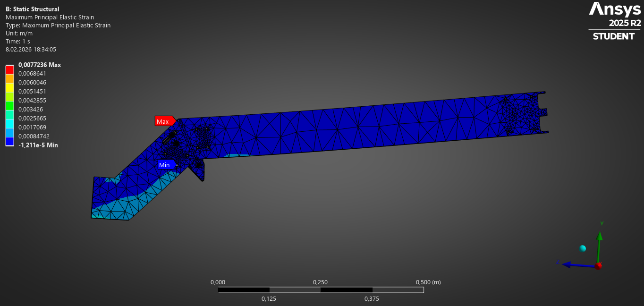The height and width of the screenshot is (306, 644).
Task: Click the 0,003426 legend value
Action: [31, 109]
